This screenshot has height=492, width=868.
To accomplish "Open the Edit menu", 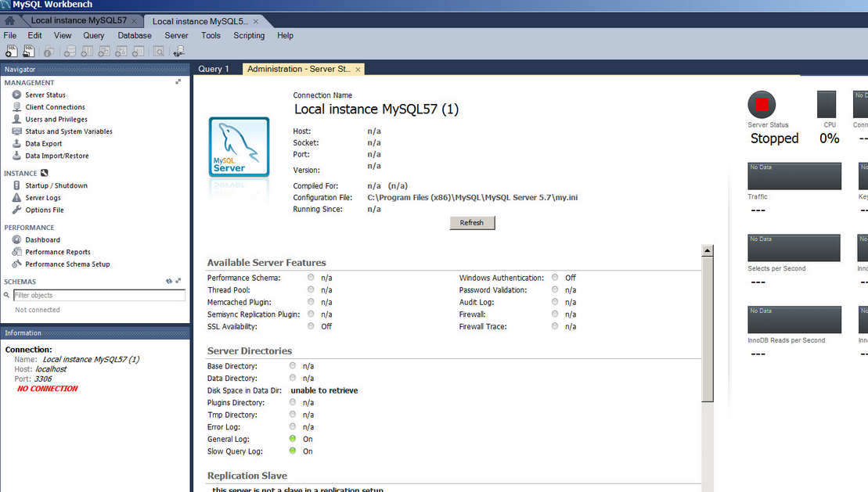I will (x=35, y=35).
